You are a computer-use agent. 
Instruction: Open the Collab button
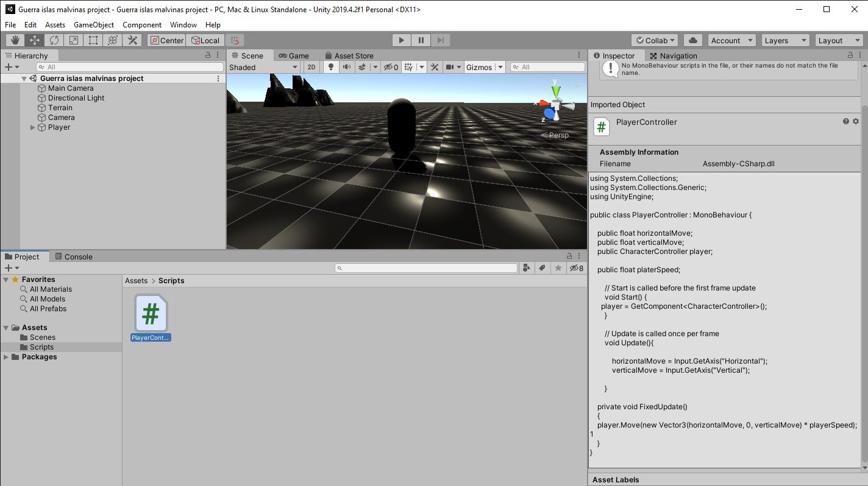tap(655, 40)
